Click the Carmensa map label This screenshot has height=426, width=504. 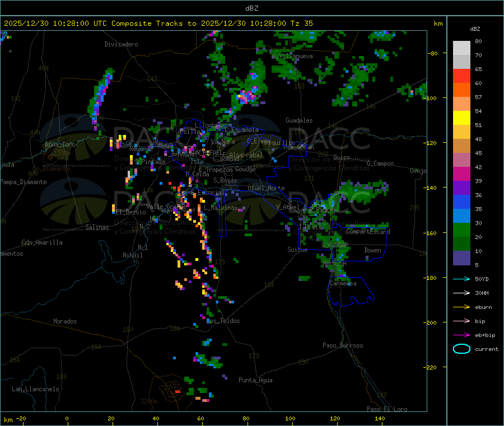(343, 283)
